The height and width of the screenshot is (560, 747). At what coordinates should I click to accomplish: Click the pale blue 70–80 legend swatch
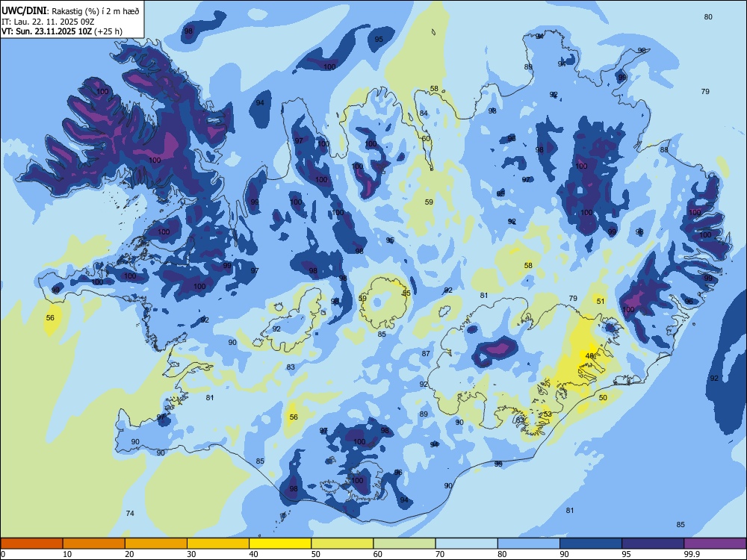tap(466, 544)
